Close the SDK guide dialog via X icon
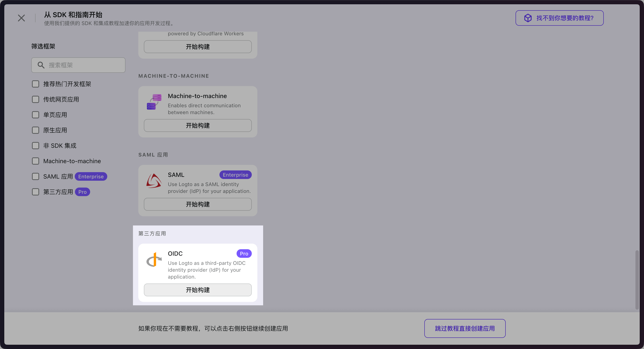The width and height of the screenshot is (644, 349). click(21, 18)
